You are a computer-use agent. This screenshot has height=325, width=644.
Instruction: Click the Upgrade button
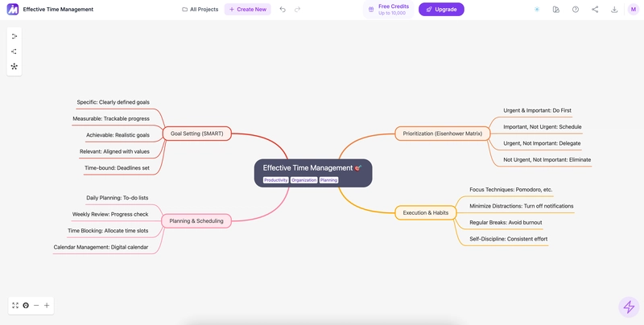(x=441, y=10)
